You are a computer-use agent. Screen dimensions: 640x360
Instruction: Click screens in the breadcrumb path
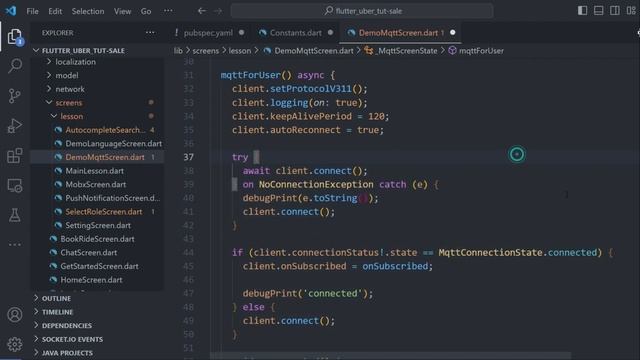pyautogui.click(x=206, y=51)
